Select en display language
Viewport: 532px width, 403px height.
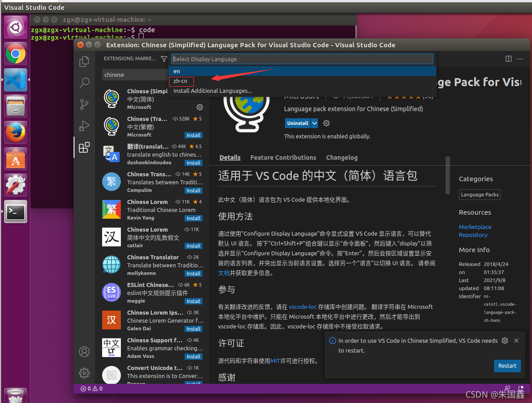tap(302, 71)
